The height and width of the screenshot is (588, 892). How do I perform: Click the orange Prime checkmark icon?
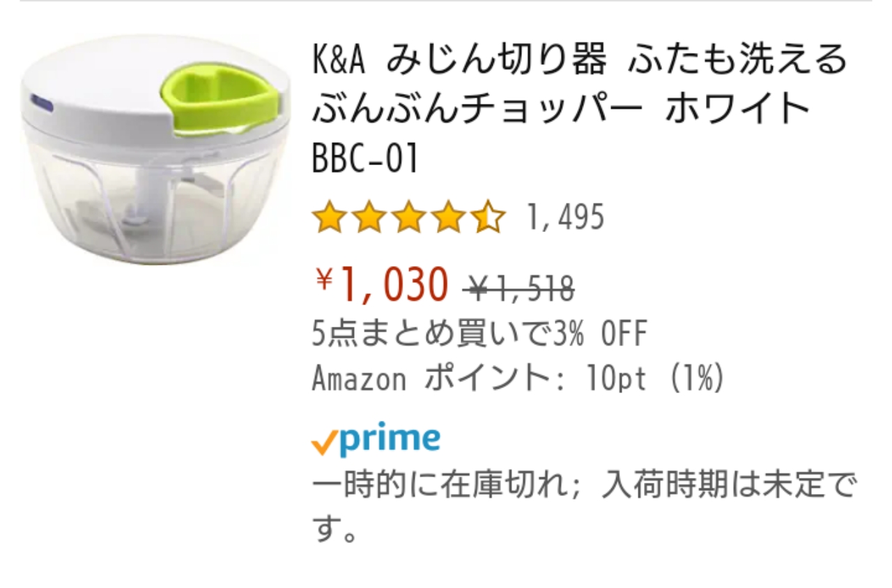325,443
